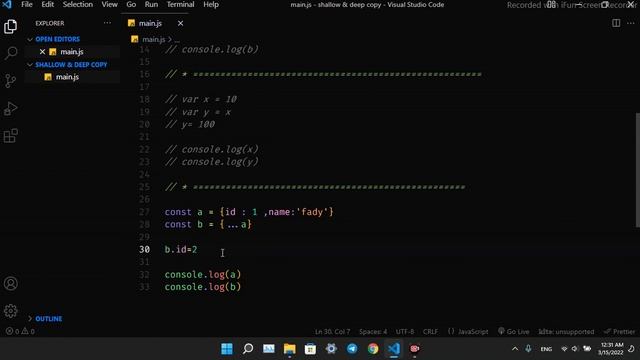The height and width of the screenshot is (360, 640).
Task: Close the main.js editor tab
Action: coord(180,23)
